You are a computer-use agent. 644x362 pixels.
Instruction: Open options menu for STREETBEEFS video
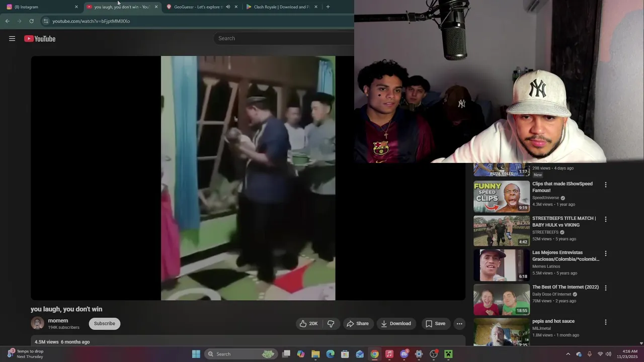point(606,219)
